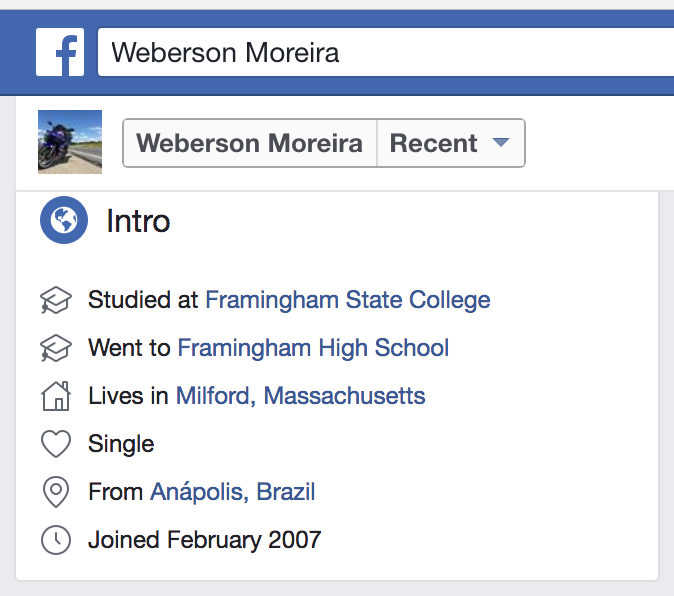Click the Facebook logo icon
The image size is (674, 596).
[60, 52]
